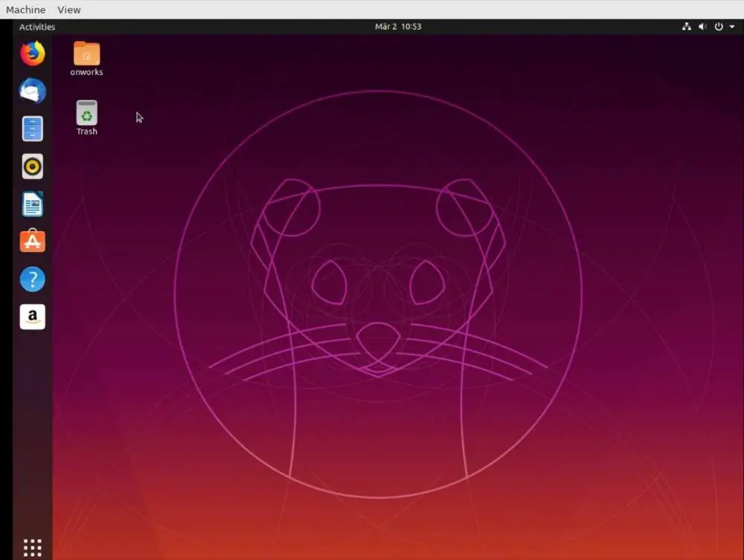744x560 pixels.
Task: Click the network status icon
Action: (x=686, y=27)
